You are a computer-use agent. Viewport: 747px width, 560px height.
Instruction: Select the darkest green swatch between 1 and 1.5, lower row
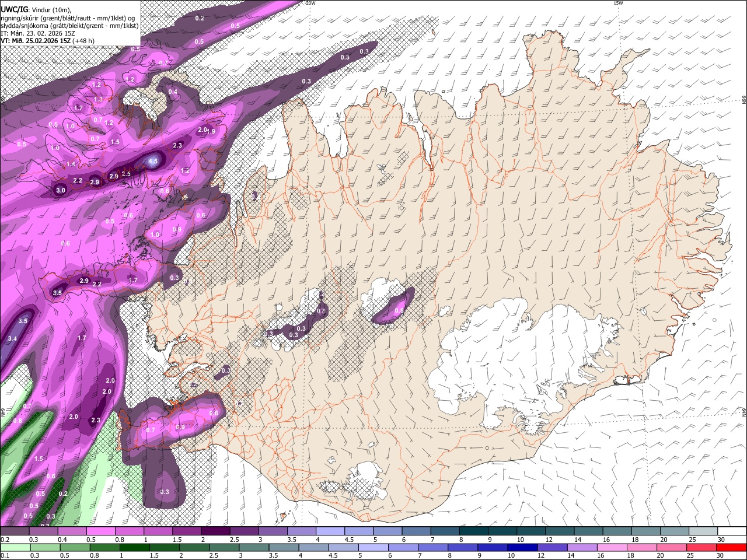(x=135, y=547)
